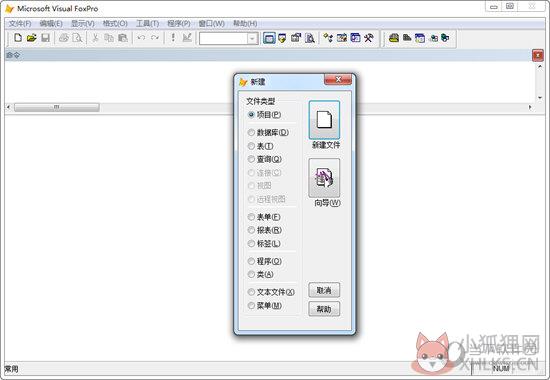This screenshot has width=550, height=380.
Task: Click the 取消 button
Action: click(x=324, y=290)
